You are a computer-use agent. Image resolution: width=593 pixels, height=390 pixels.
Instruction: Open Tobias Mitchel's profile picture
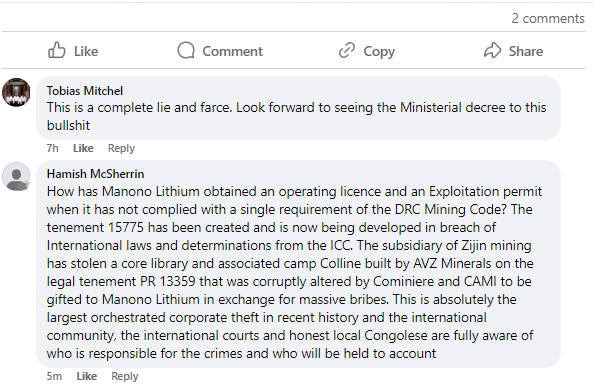pos(16,92)
